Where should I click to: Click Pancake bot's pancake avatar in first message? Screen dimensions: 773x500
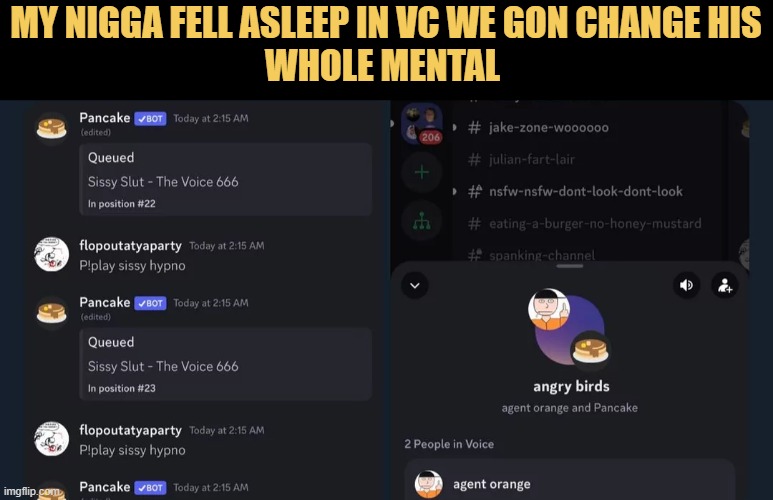click(x=52, y=128)
